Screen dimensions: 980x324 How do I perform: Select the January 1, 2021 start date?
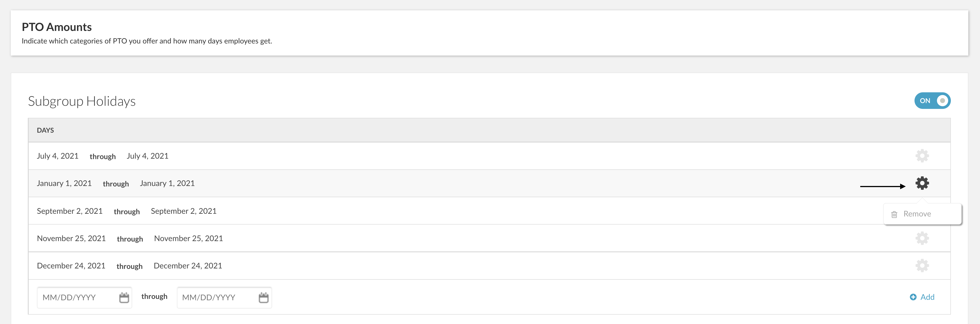tap(64, 183)
